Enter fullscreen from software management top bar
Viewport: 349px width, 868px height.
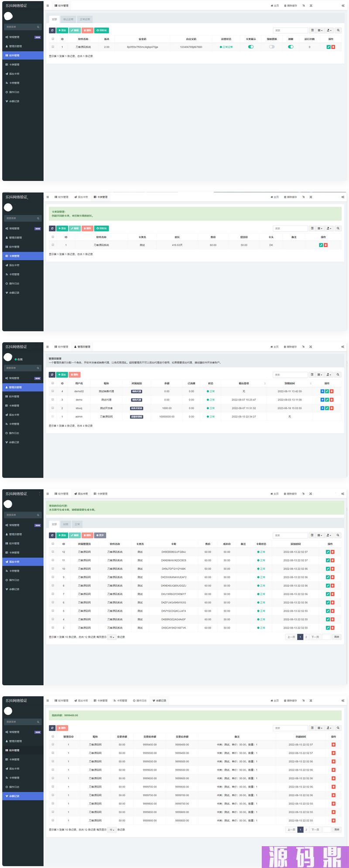coord(311,6)
